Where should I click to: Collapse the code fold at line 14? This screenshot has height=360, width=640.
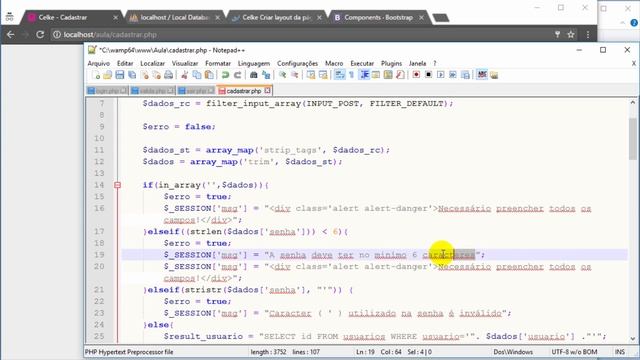point(117,185)
